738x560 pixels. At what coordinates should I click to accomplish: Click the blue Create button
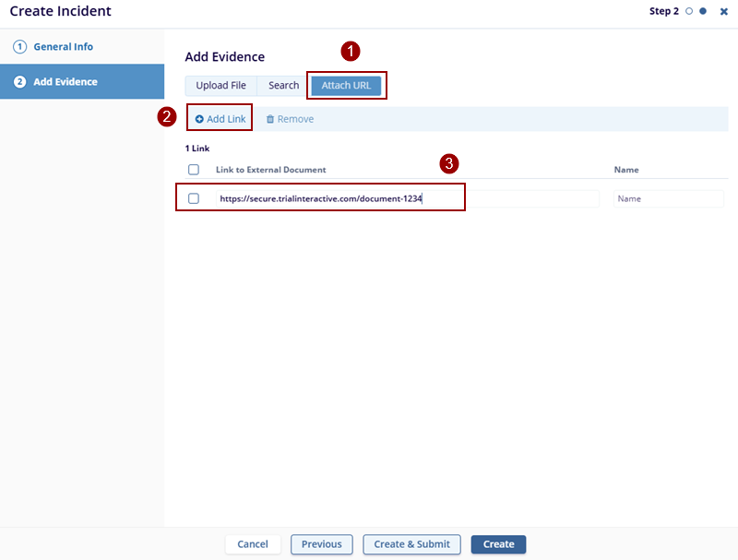point(498,544)
